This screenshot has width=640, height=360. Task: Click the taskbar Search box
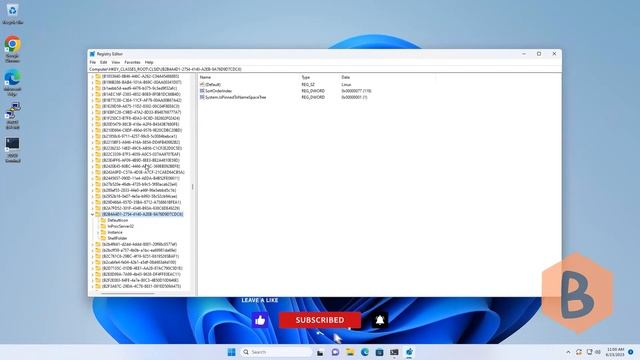point(276,352)
